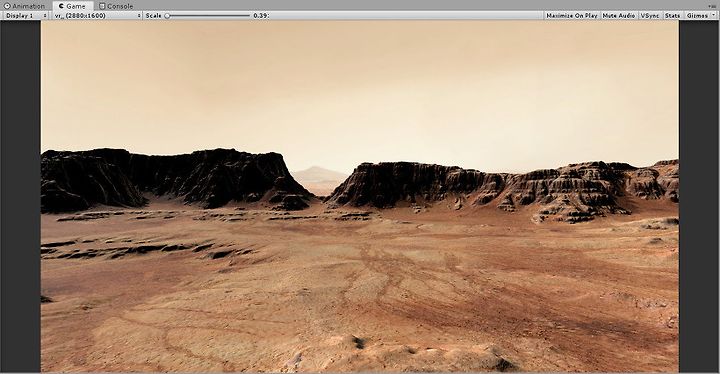Toggle the Stats overlay
Viewport: 720px width, 374px height.
672,16
